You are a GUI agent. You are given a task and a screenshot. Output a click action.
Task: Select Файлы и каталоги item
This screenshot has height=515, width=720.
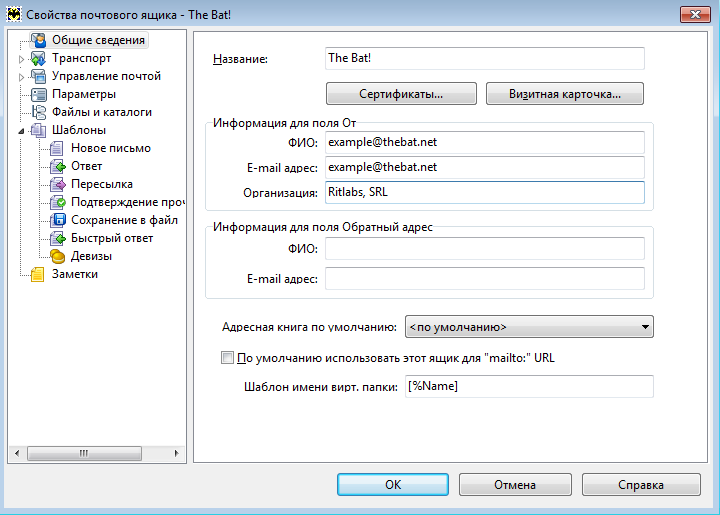[x=101, y=112]
